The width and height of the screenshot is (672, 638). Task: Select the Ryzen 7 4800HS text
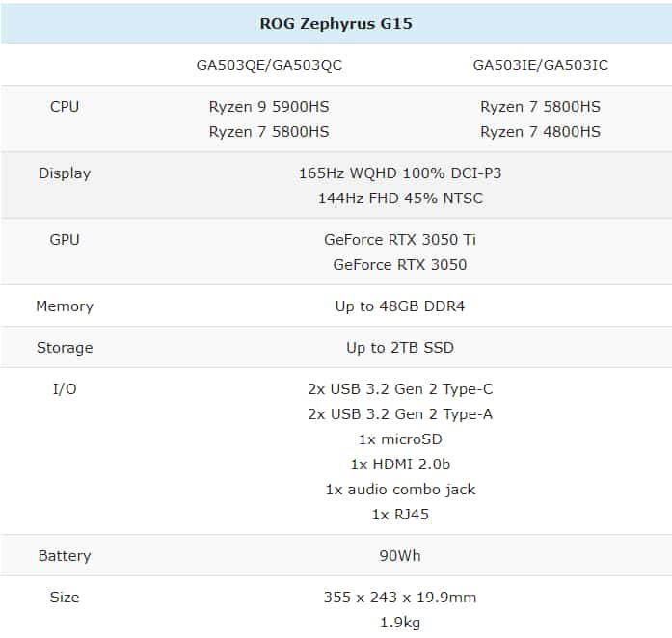click(541, 131)
